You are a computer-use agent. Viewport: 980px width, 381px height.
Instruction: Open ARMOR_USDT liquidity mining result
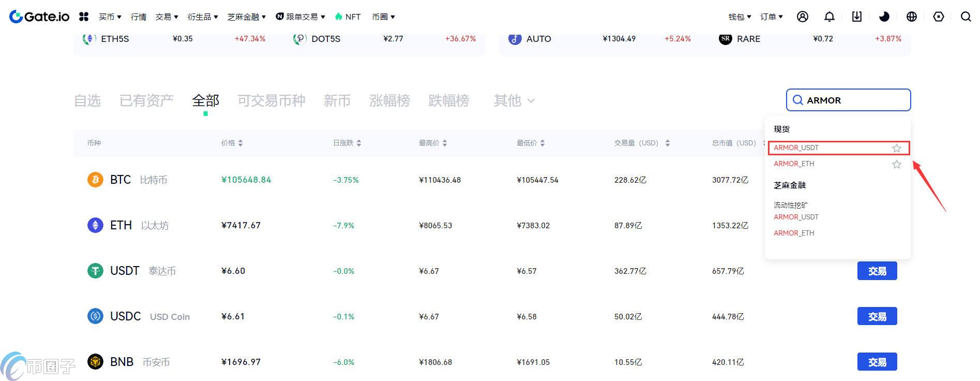tap(796, 217)
